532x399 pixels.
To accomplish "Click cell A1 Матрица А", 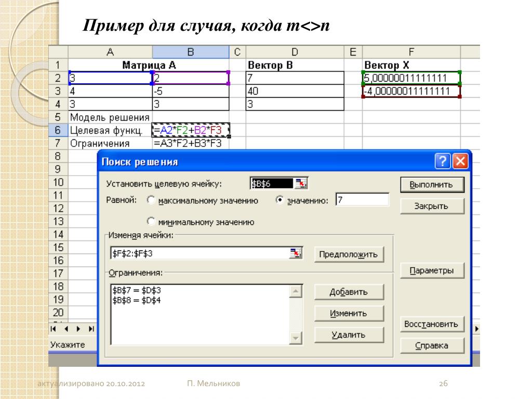I will (149, 65).
